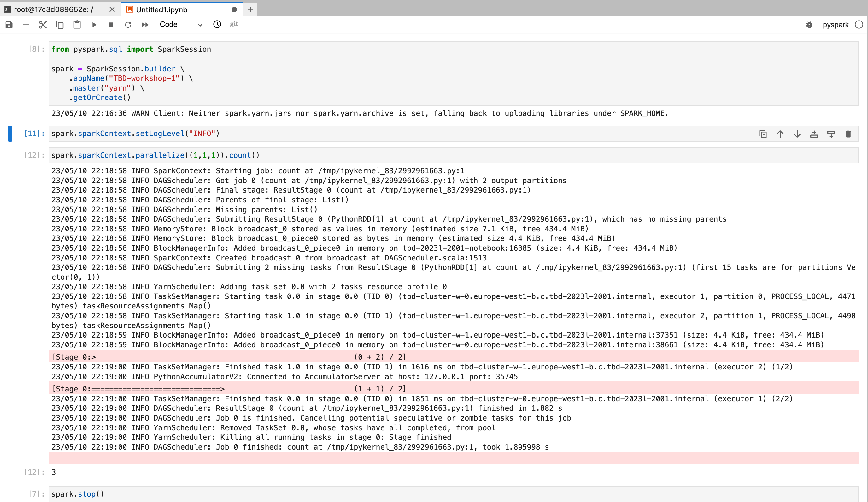This screenshot has height=502, width=868.
Task: Cut the selected cell with the scissors icon
Action: [43, 25]
